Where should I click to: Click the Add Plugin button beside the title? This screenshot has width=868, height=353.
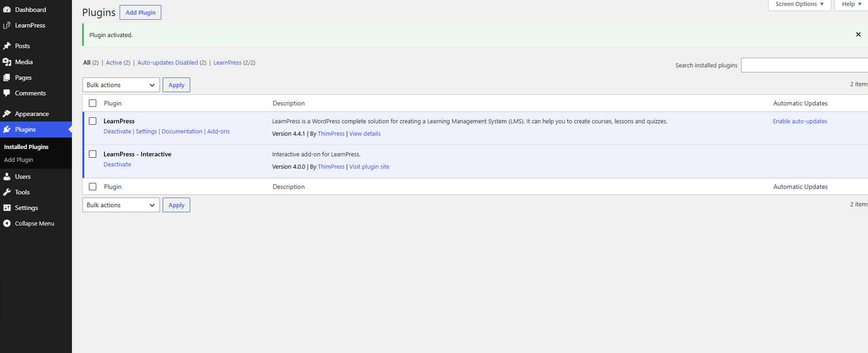(x=140, y=12)
